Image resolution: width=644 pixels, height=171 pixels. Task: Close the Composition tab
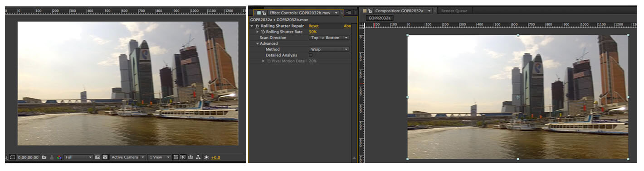pos(435,11)
